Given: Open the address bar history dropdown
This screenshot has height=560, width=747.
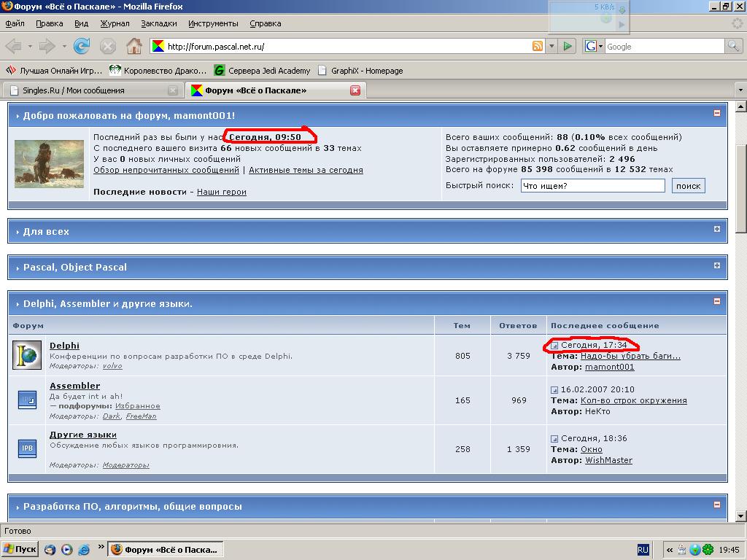Looking at the screenshot, I should point(551,47).
